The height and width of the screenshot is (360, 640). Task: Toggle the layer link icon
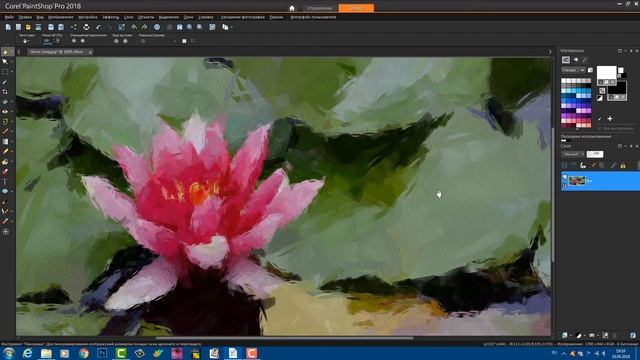pyautogui.click(x=613, y=165)
